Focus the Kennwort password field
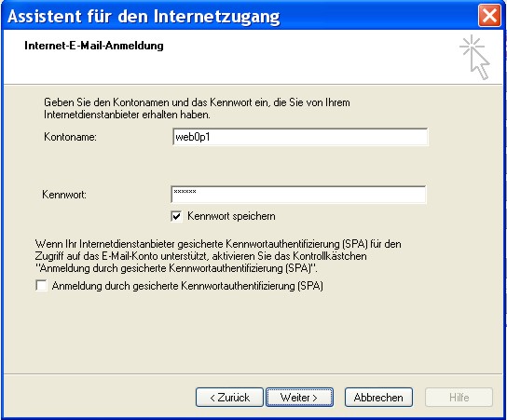The height and width of the screenshot is (420, 507). pos(298,195)
